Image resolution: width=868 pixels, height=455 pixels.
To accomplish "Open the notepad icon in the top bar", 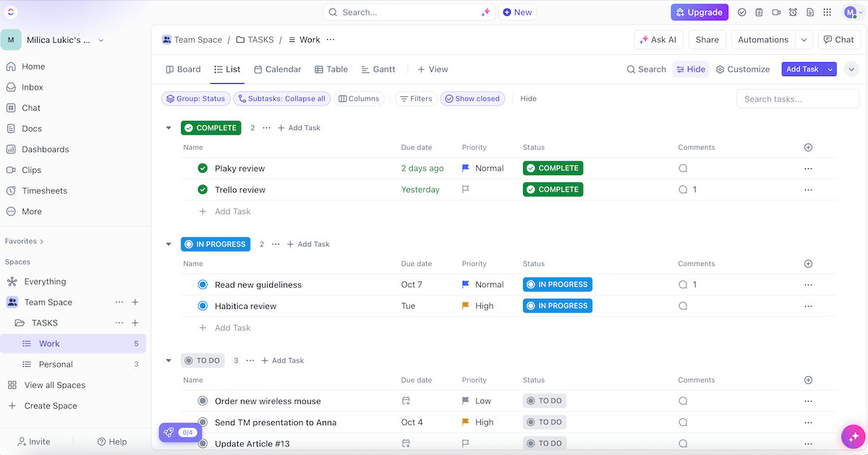I will point(759,12).
